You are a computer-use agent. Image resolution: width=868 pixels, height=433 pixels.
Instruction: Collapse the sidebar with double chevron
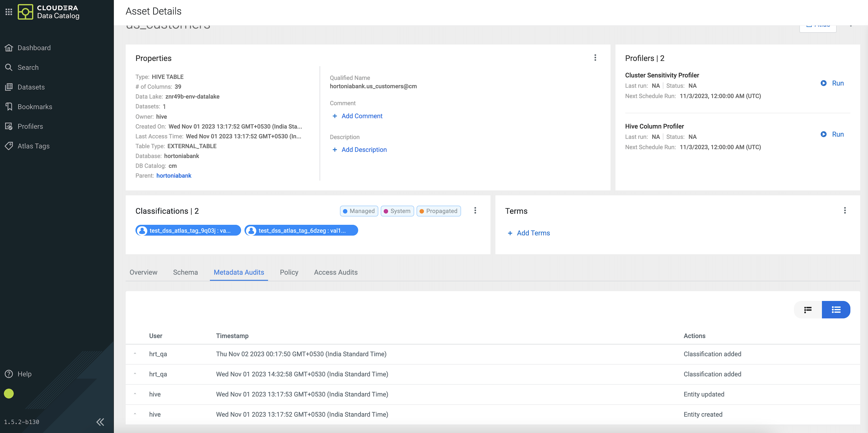pos(100,422)
